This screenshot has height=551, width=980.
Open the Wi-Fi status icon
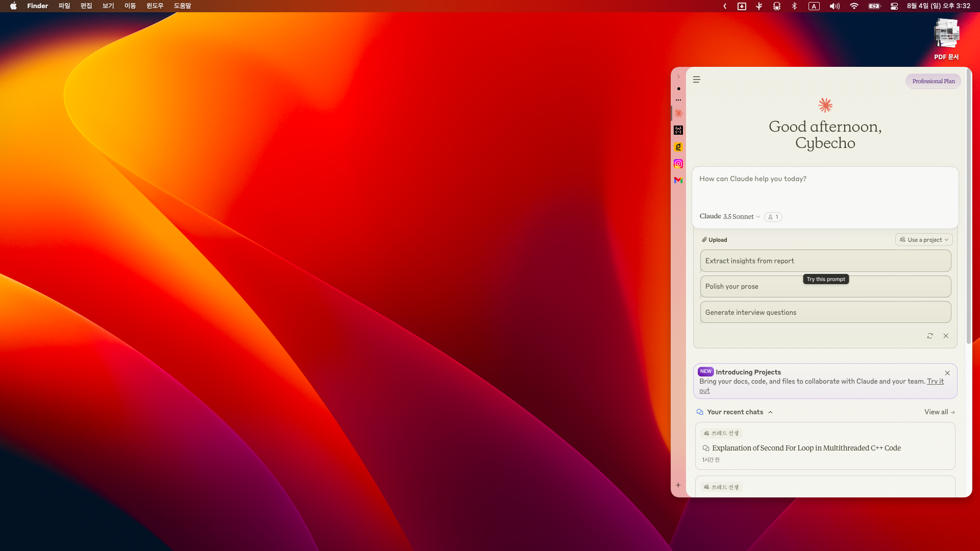pyautogui.click(x=854, y=6)
